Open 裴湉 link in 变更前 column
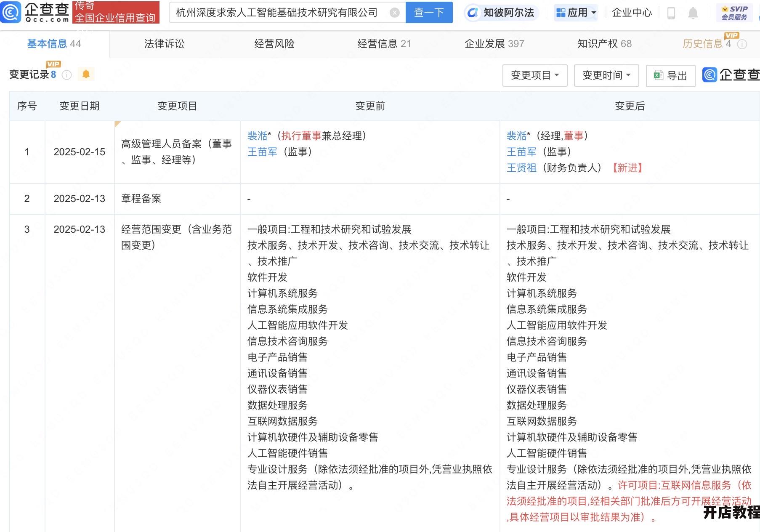 point(258,136)
